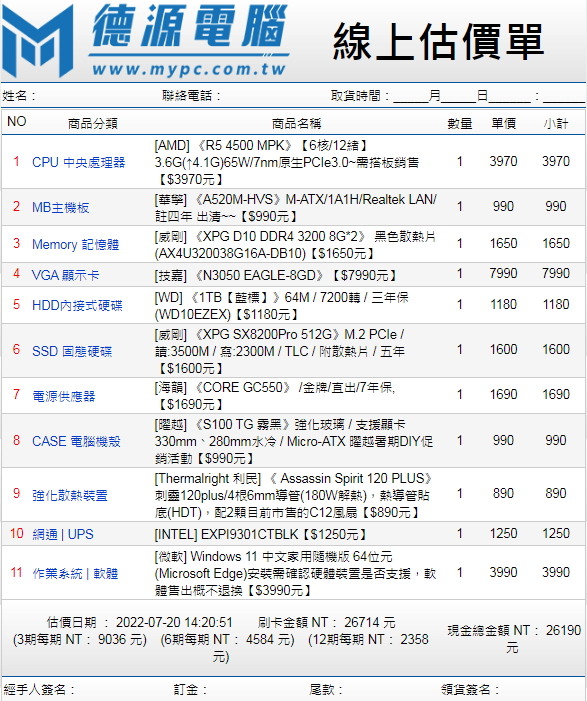The height and width of the screenshot is (701, 587).
Task: Open the MB主機板 category link
Action: (61, 207)
